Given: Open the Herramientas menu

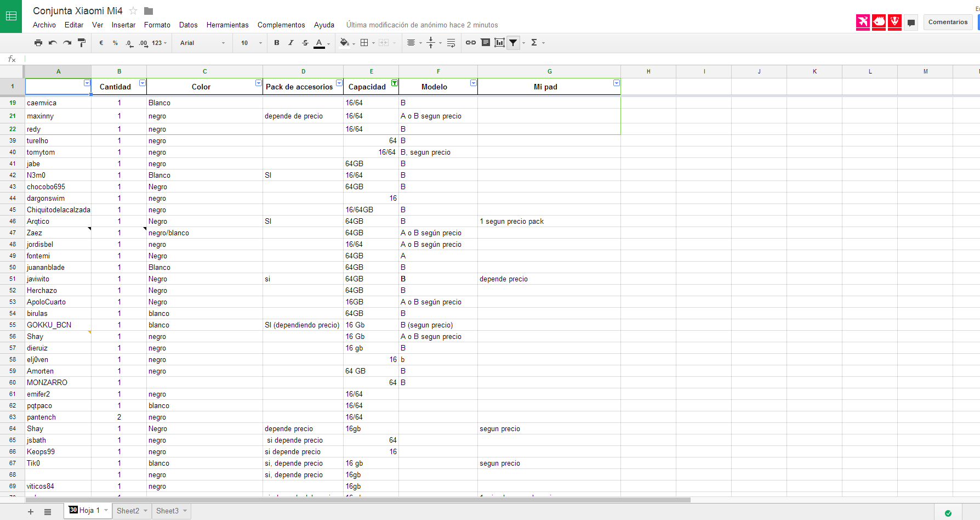Looking at the screenshot, I should [227, 25].
